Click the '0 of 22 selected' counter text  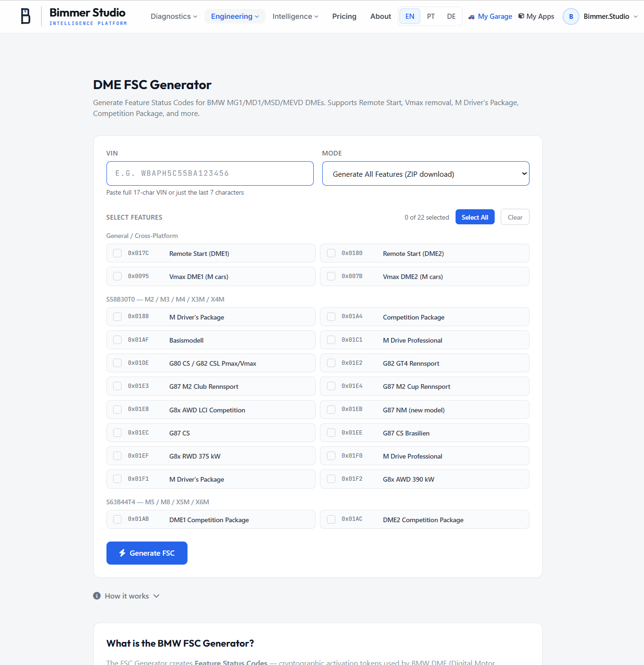point(427,217)
